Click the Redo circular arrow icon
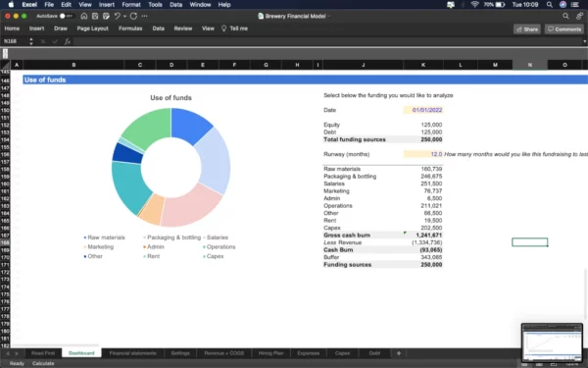Screen dimensions: 588x368 pyautogui.click(x=133, y=16)
